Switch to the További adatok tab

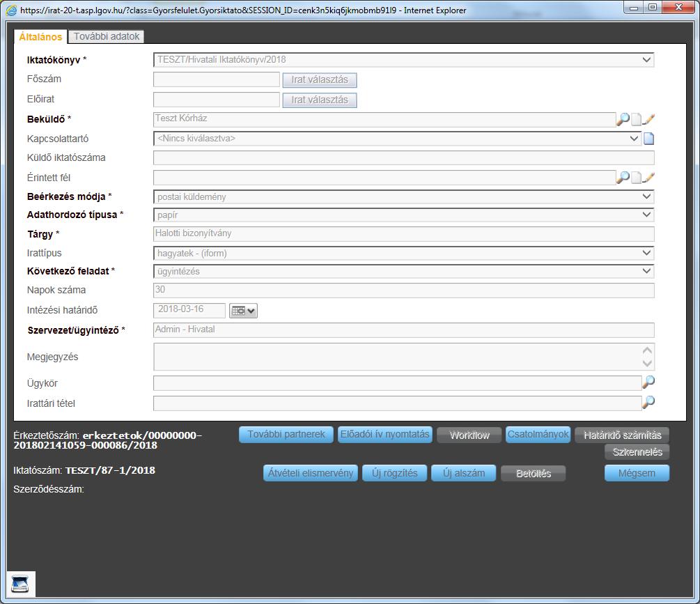[x=107, y=37]
